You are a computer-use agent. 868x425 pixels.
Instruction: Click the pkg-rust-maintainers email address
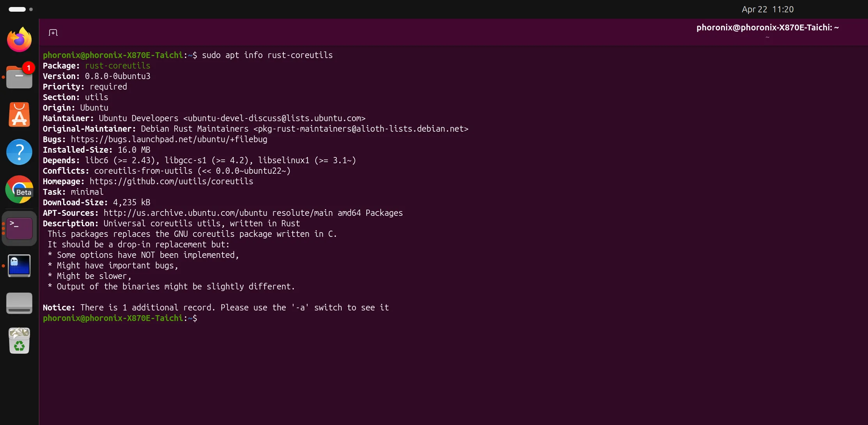[x=361, y=129]
